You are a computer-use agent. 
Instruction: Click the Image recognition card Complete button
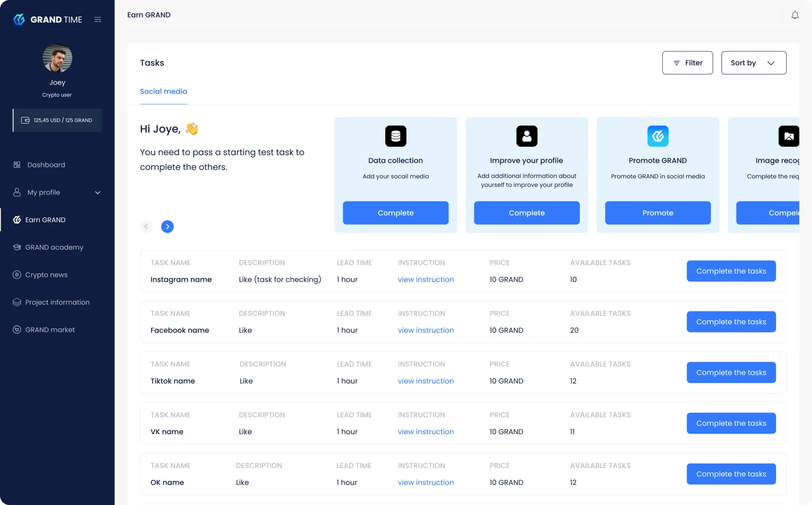[x=768, y=213]
